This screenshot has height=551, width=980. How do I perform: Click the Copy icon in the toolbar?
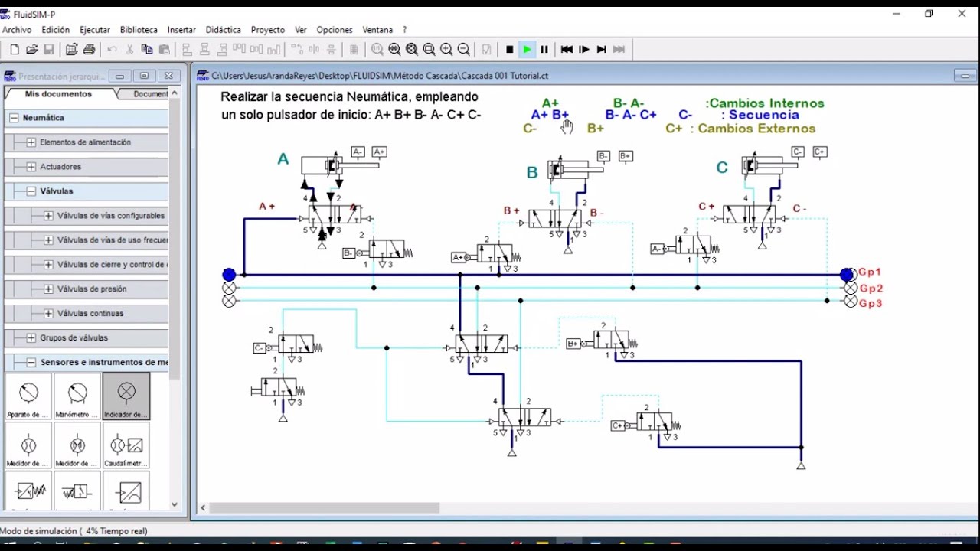[147, 50]
